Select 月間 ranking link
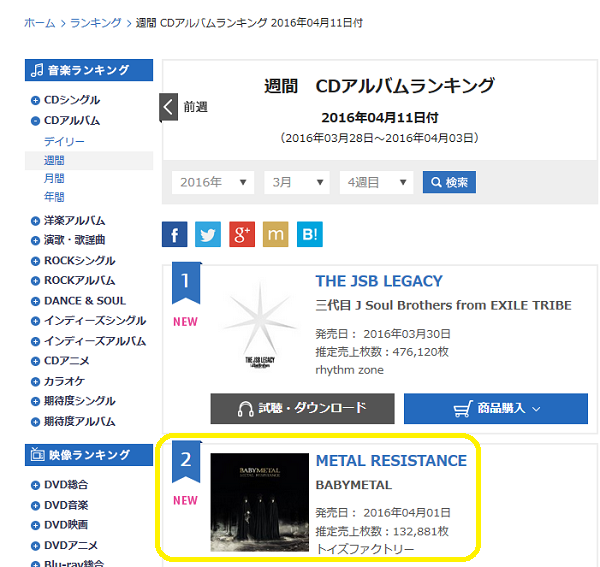Screen dimensions: 600x567 click(x=54, y=178)
